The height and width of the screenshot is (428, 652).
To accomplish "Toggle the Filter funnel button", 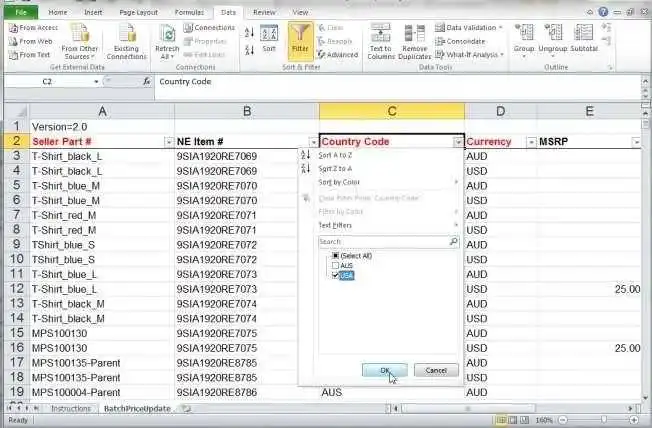I will tap(300, 41).
